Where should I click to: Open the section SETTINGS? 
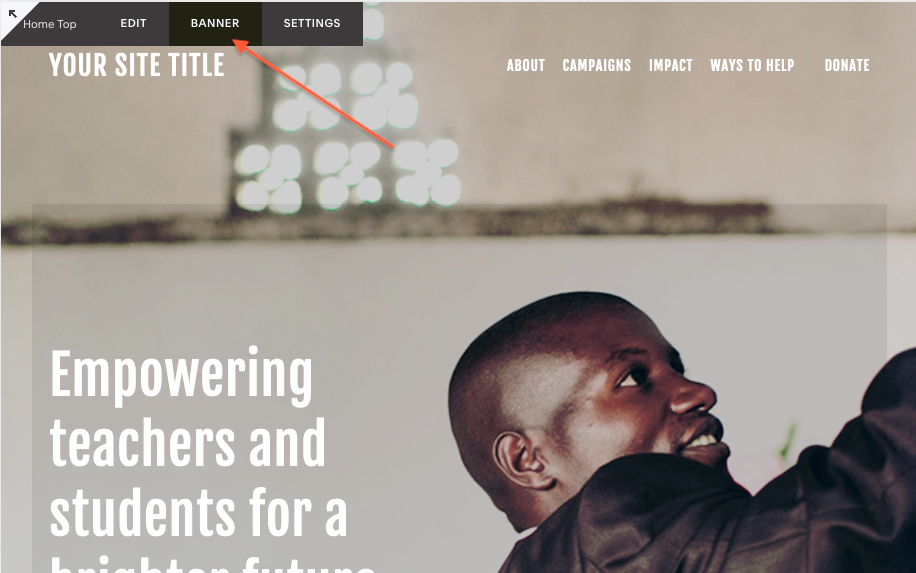tap(312, 23)
